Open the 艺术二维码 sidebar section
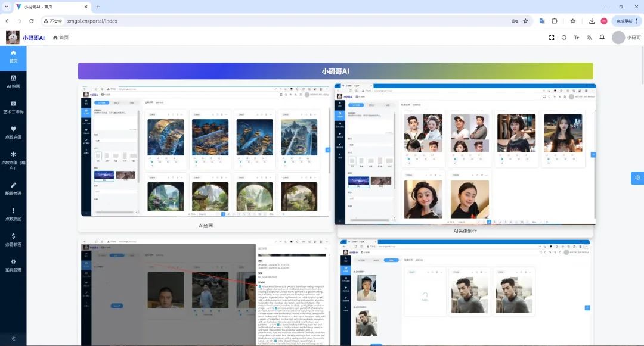This screenshot has height=346, width=644. 13,107
